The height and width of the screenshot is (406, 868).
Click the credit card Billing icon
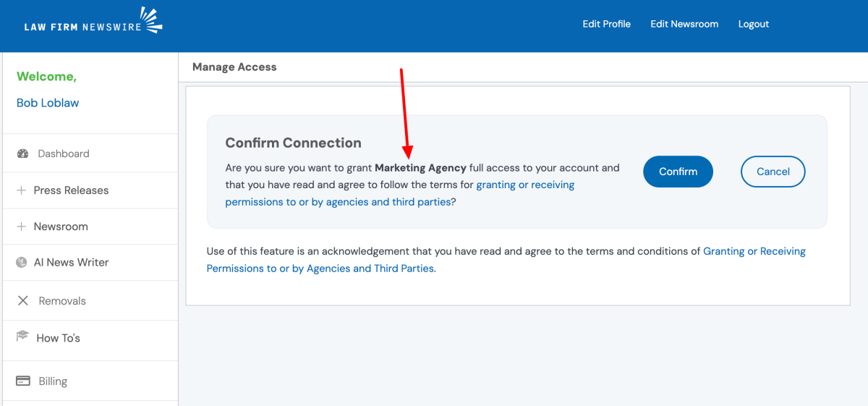coord(22,381)
